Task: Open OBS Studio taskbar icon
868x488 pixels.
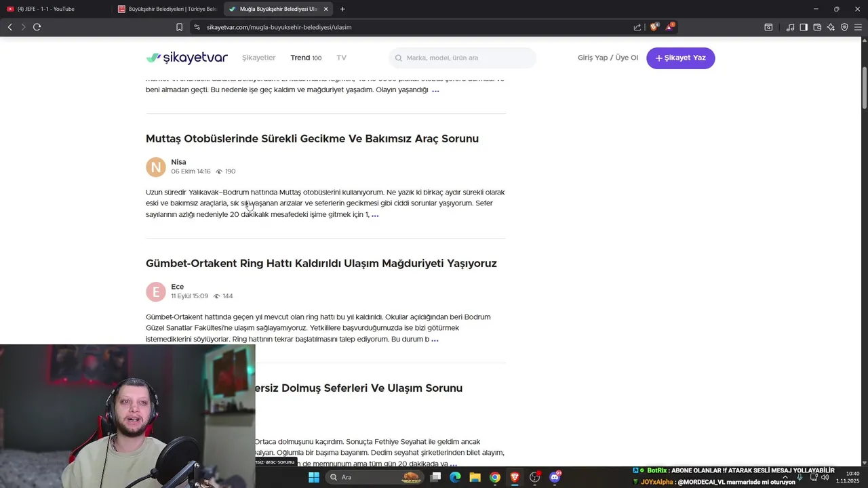Action: (x=535, y=477)
